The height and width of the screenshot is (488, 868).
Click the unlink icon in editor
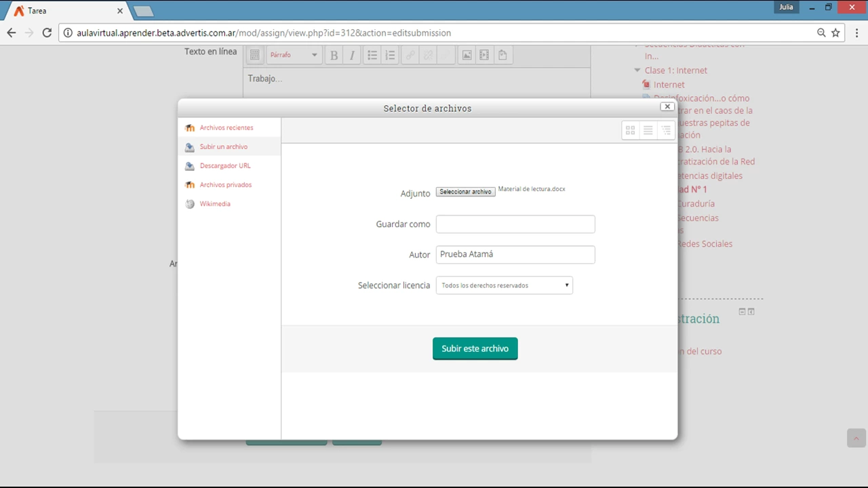tap(428, 56)
